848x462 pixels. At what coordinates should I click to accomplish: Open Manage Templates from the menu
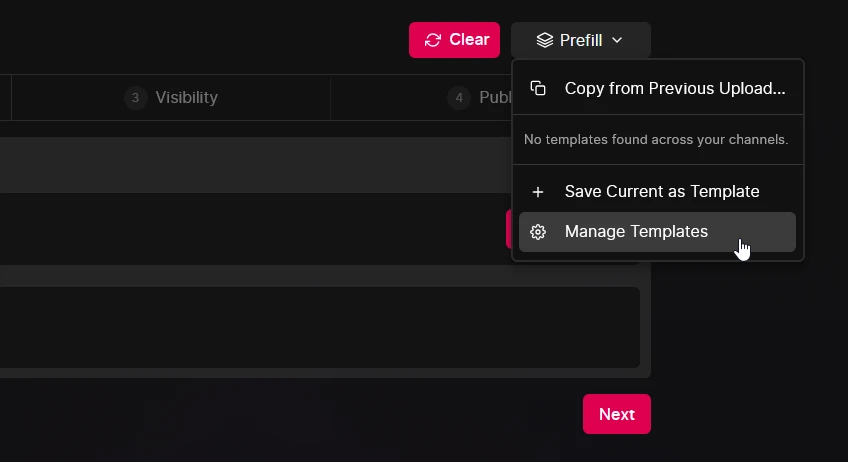(636, 232)
